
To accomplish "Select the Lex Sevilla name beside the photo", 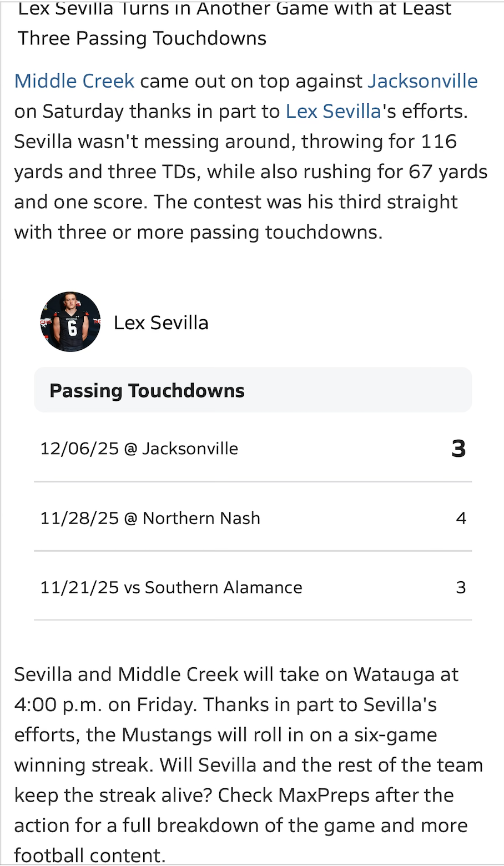I will [161, 323].
